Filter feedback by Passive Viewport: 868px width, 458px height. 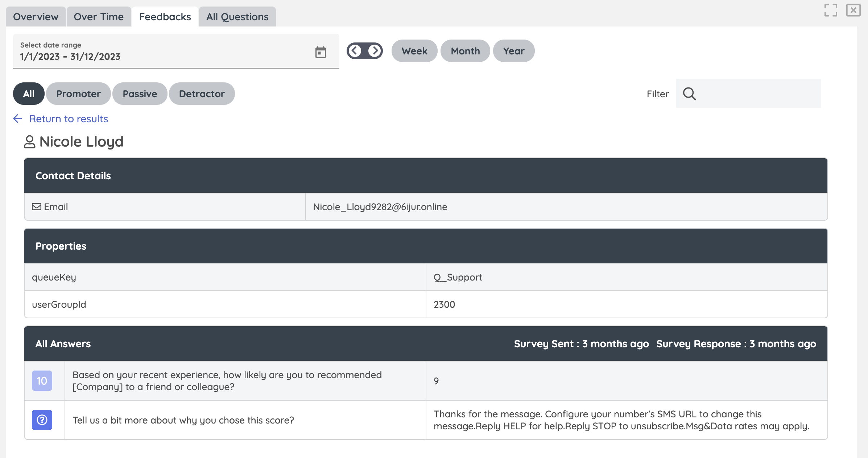[140, 94]
